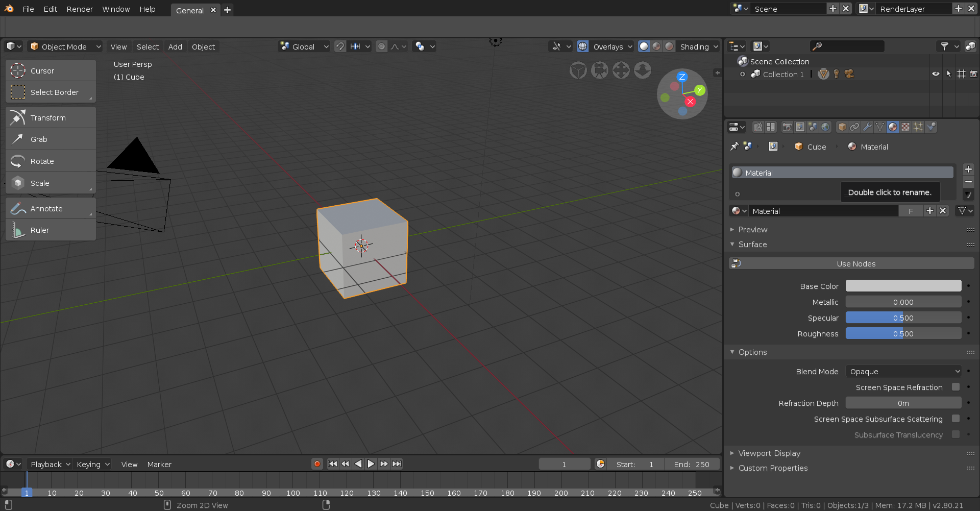Open the Add menu in viewport header
This screenshot has width=980, height=511.
(175, 46)
